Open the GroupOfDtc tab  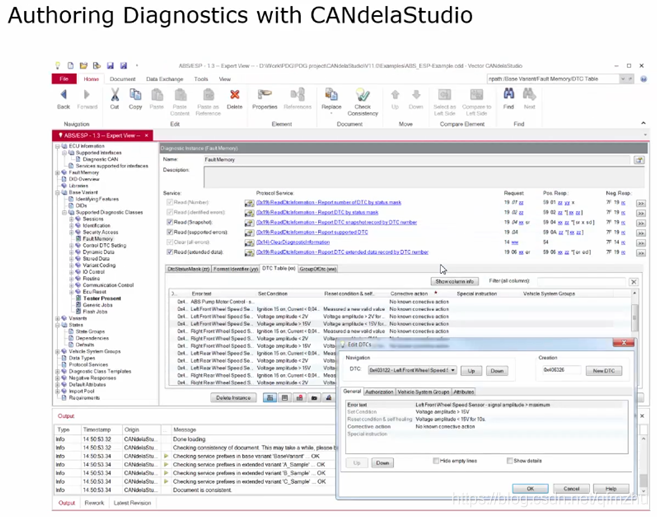click(318, 269)
